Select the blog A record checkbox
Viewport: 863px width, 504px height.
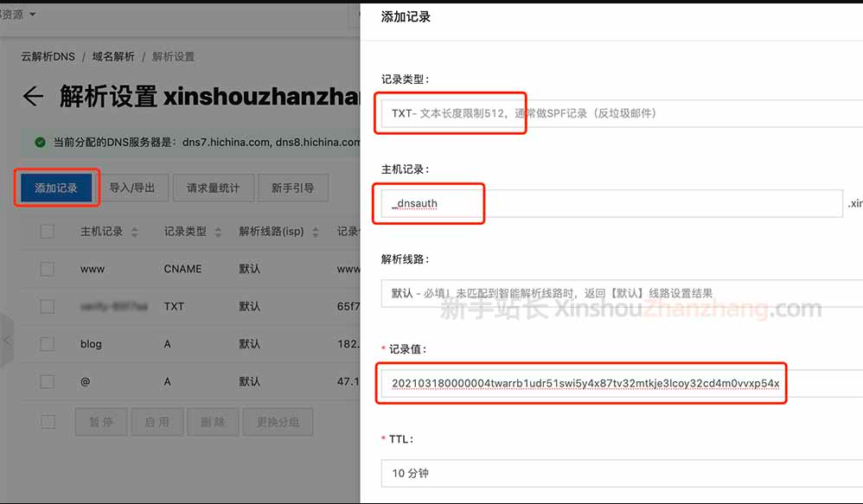tap(48, 344)
